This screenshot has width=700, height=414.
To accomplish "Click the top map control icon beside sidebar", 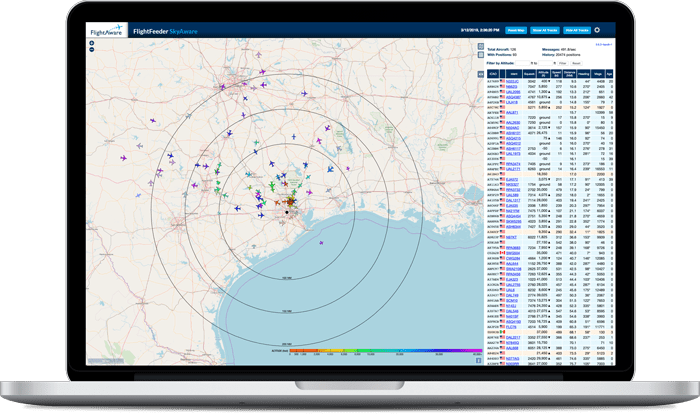I will pos(479,46).
